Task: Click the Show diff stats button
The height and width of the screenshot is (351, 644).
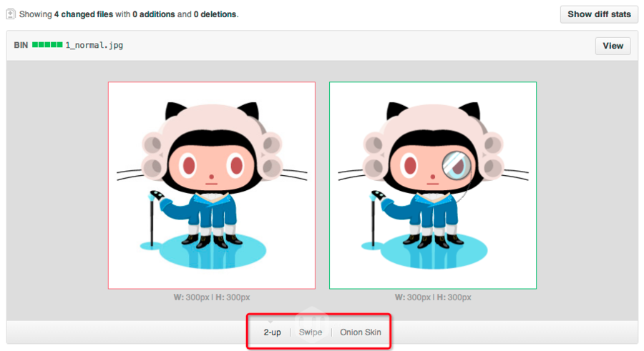Action: 599,14
